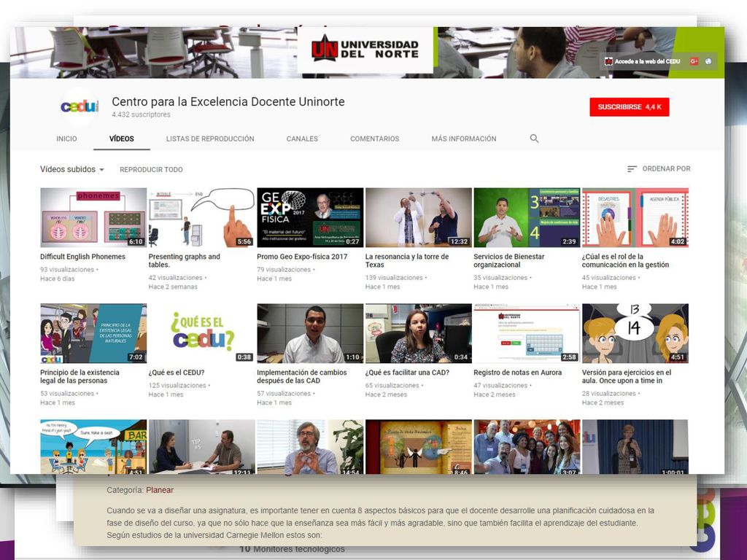Open ¿Qué es el CEDU? title link
Image resolution: width=747 pixels, height=560 pixels.
[x=177, y=373]
